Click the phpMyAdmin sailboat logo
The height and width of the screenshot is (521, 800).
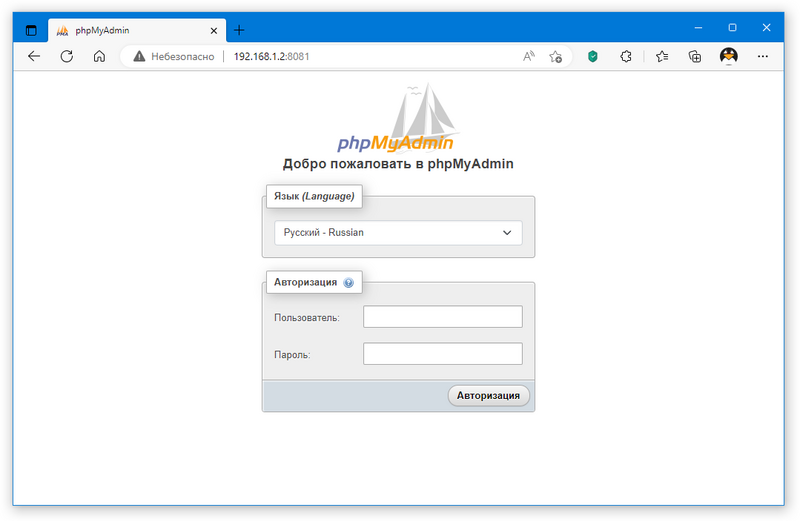point(396,118)
